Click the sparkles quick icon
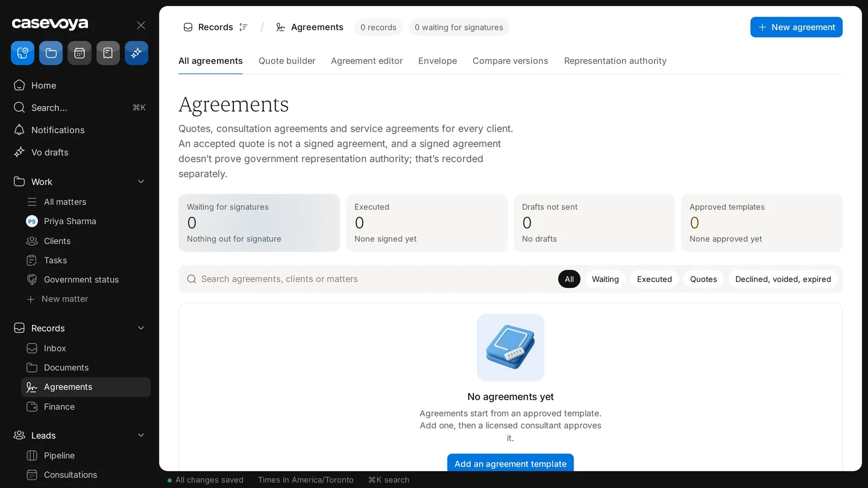 click(x=136, y=53)
